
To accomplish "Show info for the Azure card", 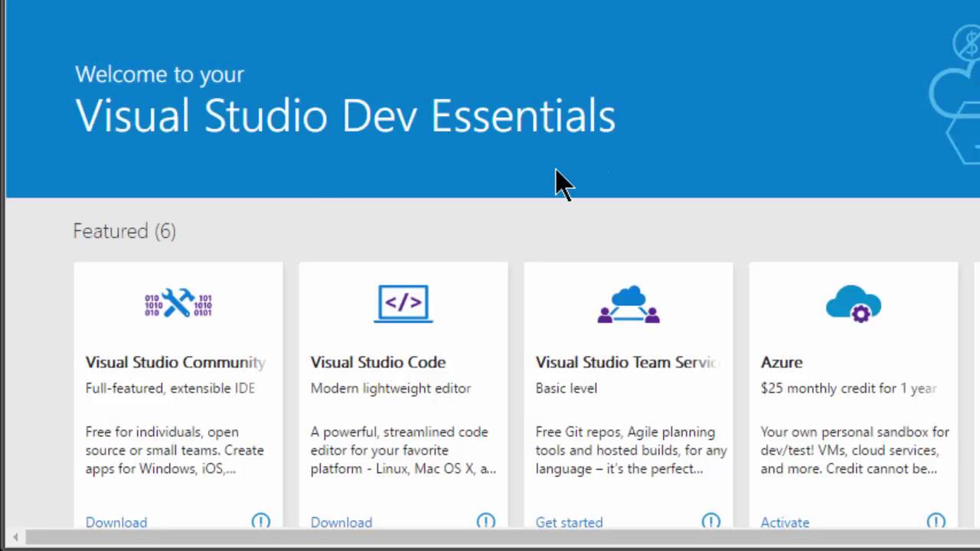I will 936,522.
